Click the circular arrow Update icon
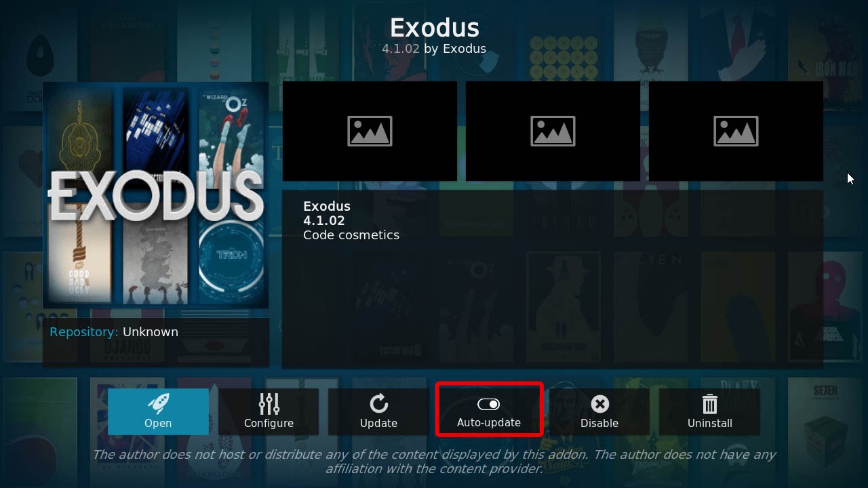 click(378, 404)
